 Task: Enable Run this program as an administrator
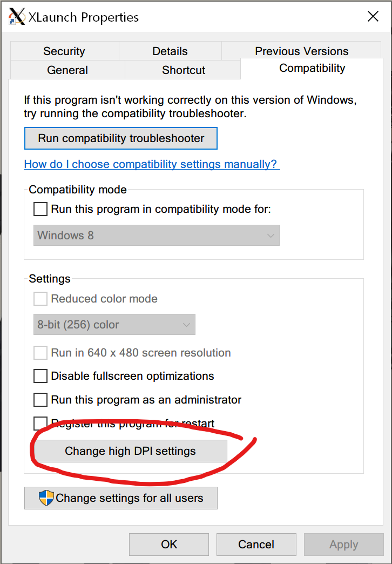[x=40, y=400]
